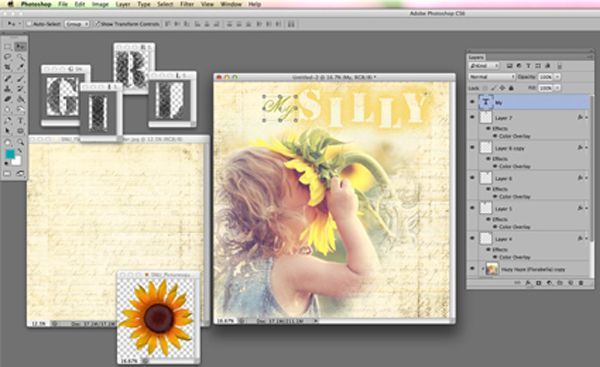This screenshot has width=600, height=367.
Task: Select the Hand tool
Action: (x=8, y=142)
